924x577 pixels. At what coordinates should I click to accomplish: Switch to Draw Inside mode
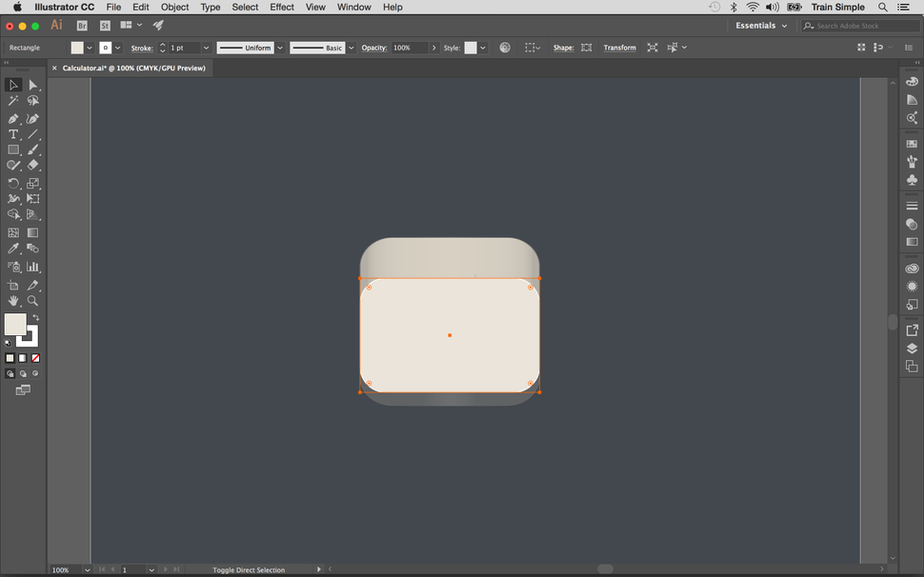(35, 373)
